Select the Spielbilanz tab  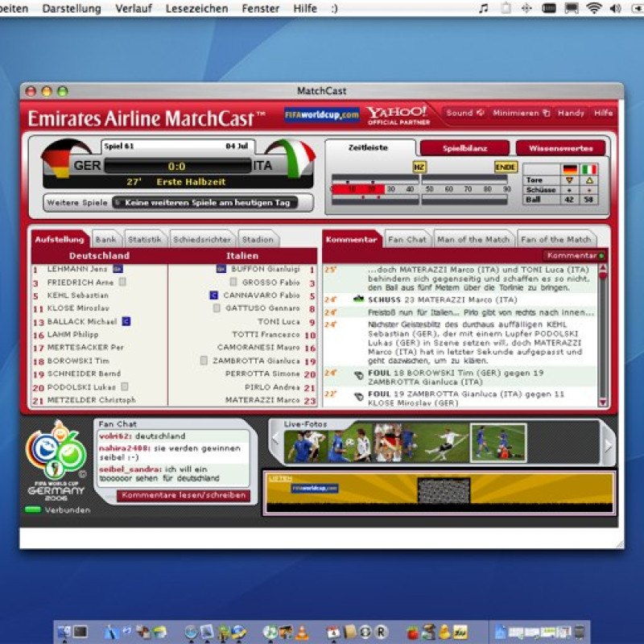pos(465,148)
